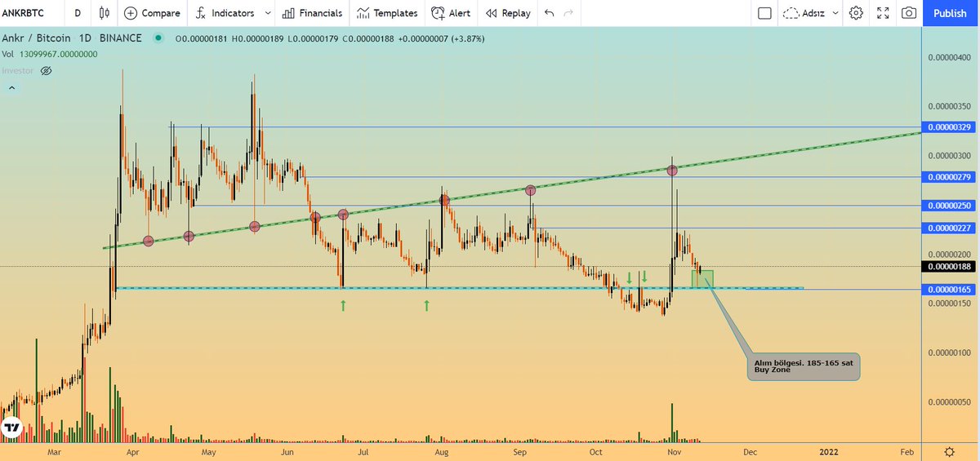Open the TradingView logo at bottom left
This screenshot has height=461, width=980.
click(11, 428)
